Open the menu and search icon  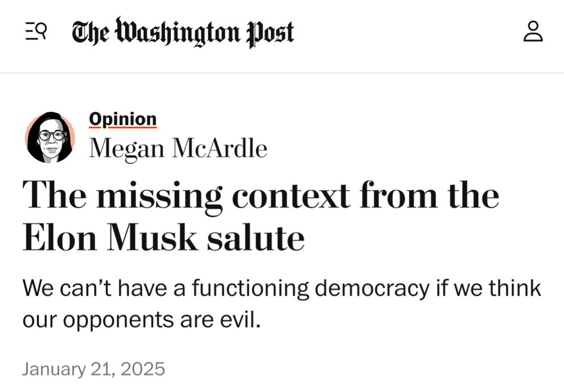pyautogui.click(x=36, y=32)
